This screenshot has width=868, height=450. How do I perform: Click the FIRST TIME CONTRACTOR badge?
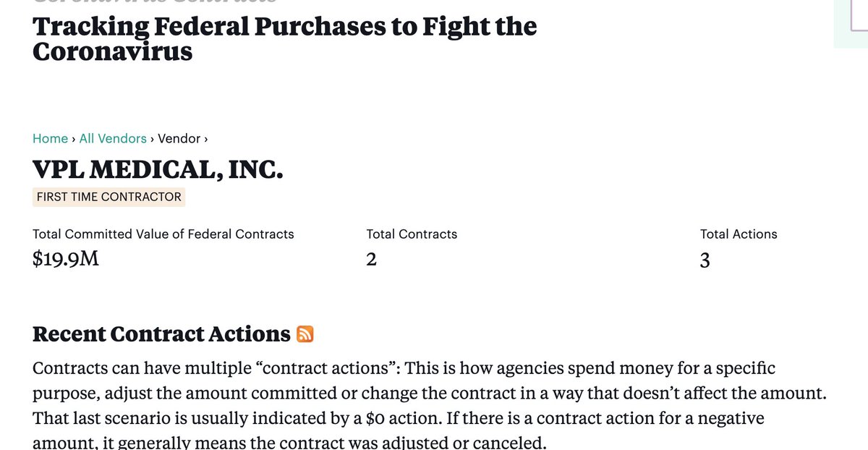click(109, 197)
